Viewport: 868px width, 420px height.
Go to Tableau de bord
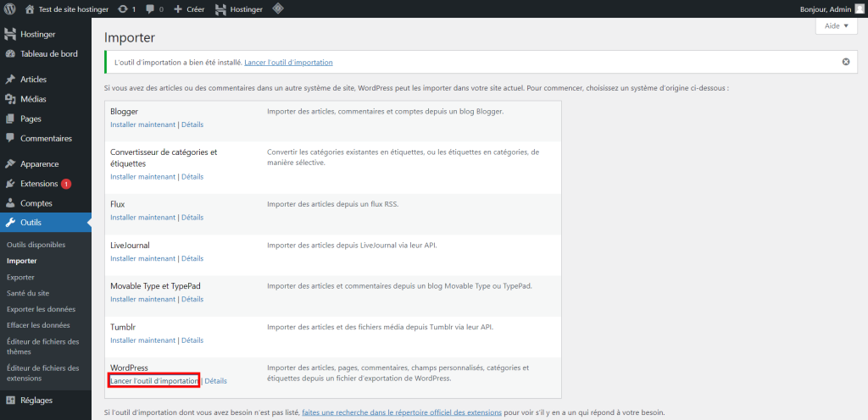(48, 54)
